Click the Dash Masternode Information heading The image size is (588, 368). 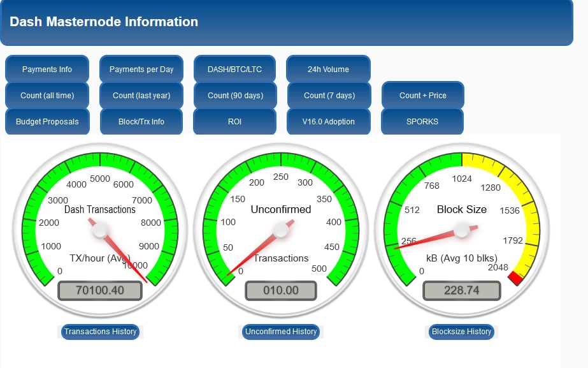coord(104,22)
